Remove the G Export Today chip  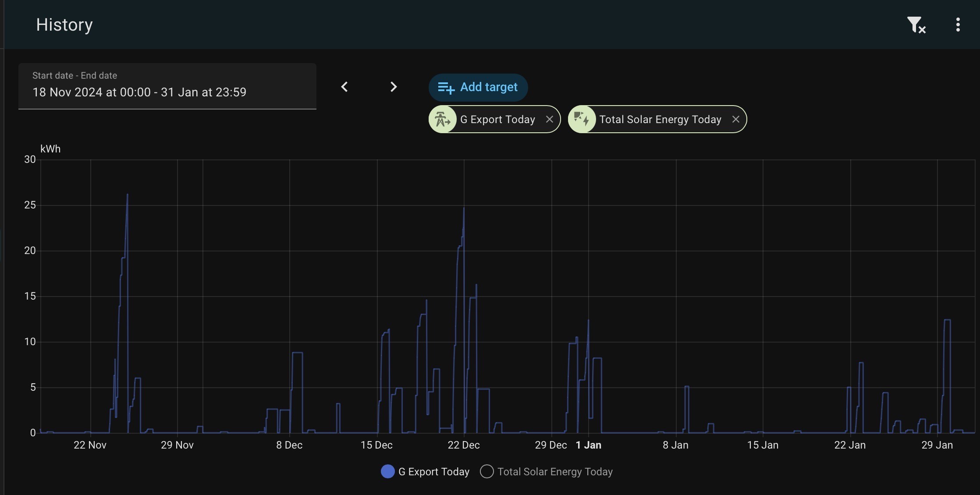pos(549,119)
